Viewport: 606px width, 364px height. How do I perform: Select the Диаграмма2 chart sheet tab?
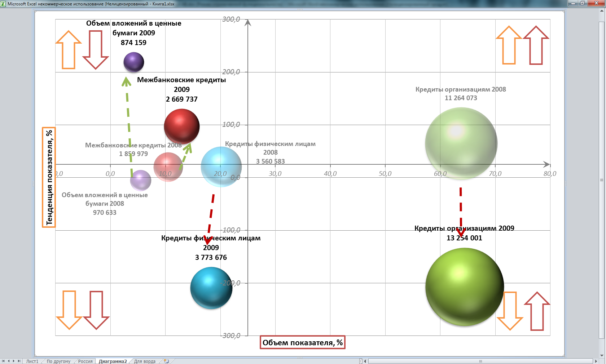(x=113, y=361)
